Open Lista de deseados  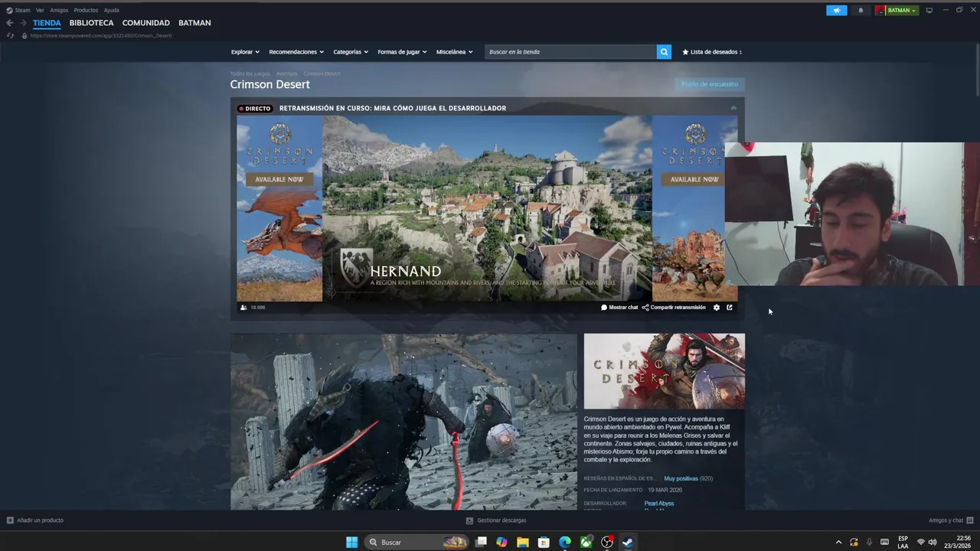coord(712,52)
